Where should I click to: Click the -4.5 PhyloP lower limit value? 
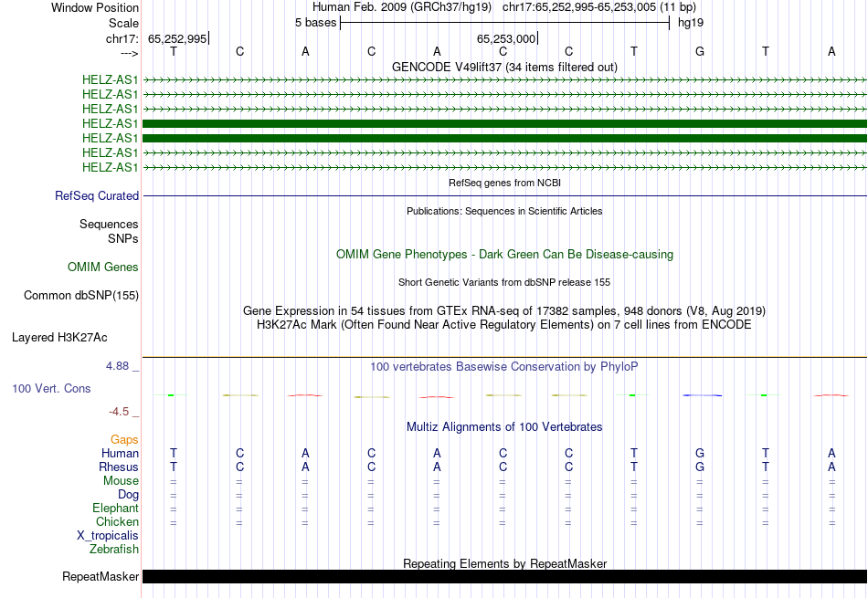point(119,412)
